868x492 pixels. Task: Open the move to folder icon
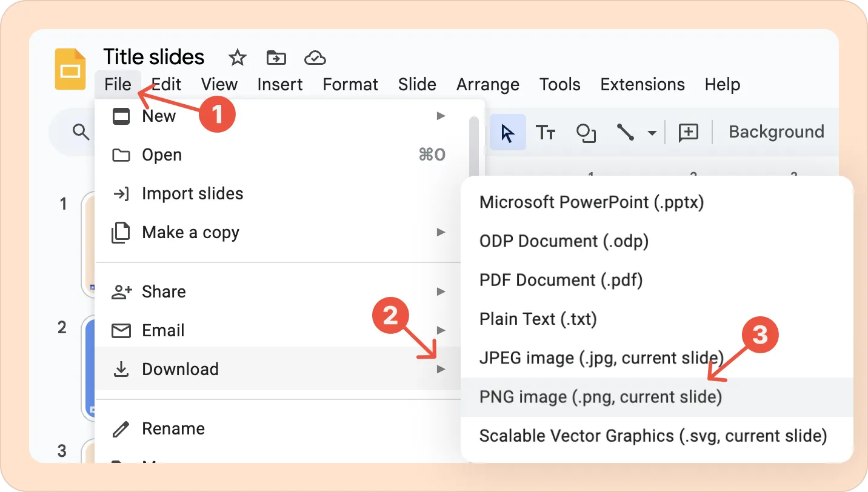pos(276,58)
